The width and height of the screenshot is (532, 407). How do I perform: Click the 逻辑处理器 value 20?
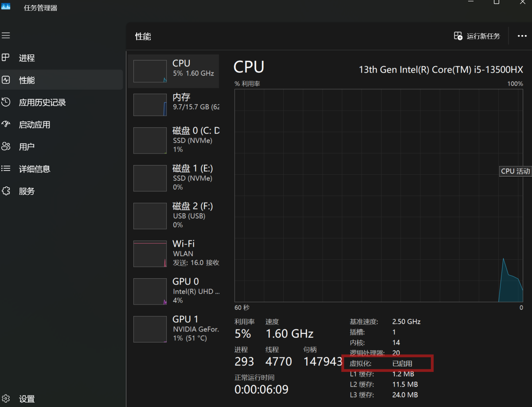tap(396, 353)
